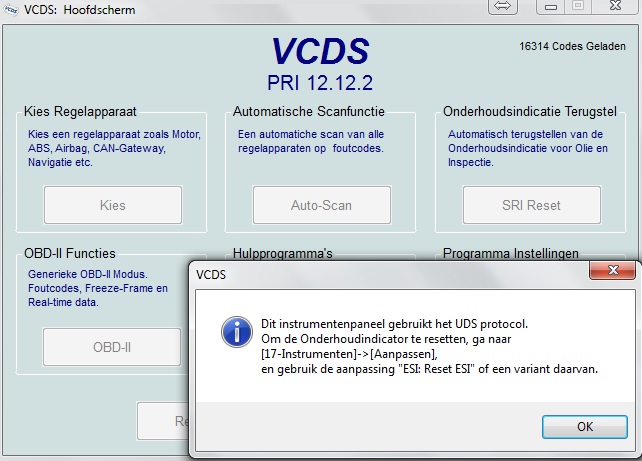Click the SRI Reset button
The width and height of the screenshot is (642, 461).
coord(532,205)
